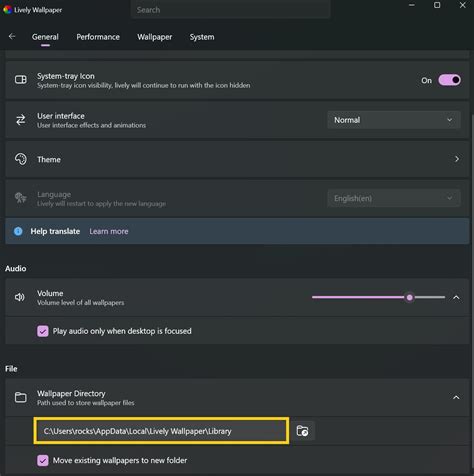Adjust the Volume slider handle
Image resolution: width=474 pixels, height=476 pixels.
tap(409, 297)
